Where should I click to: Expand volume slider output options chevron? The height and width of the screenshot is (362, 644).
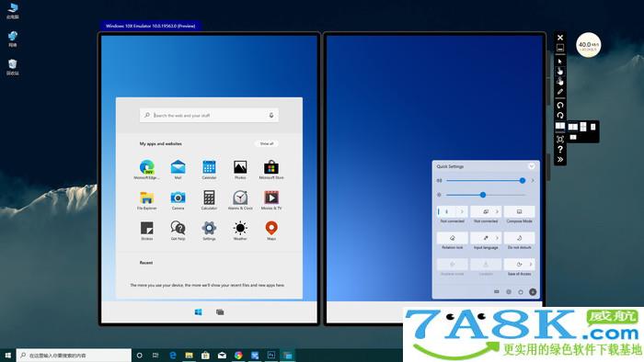(x=533, y=180)
